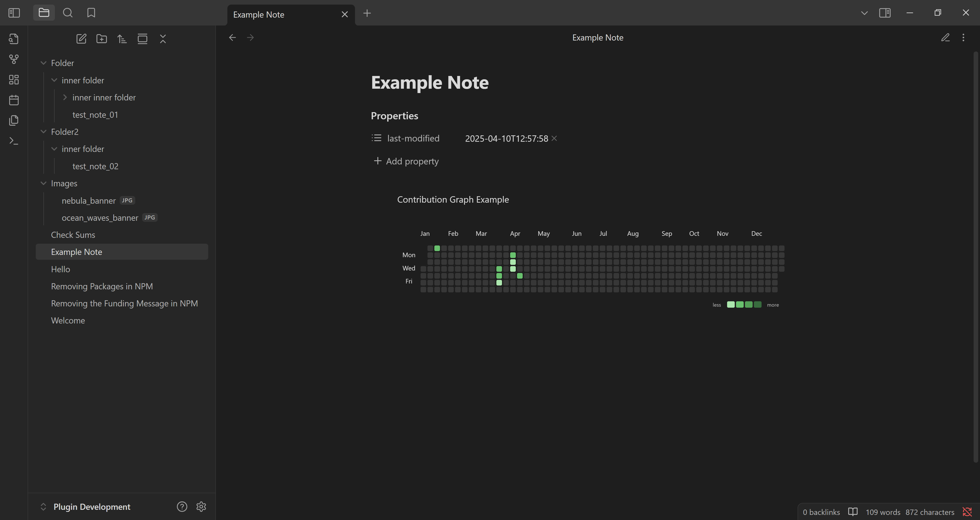Change the sort order of notes

tap(122, 38)
